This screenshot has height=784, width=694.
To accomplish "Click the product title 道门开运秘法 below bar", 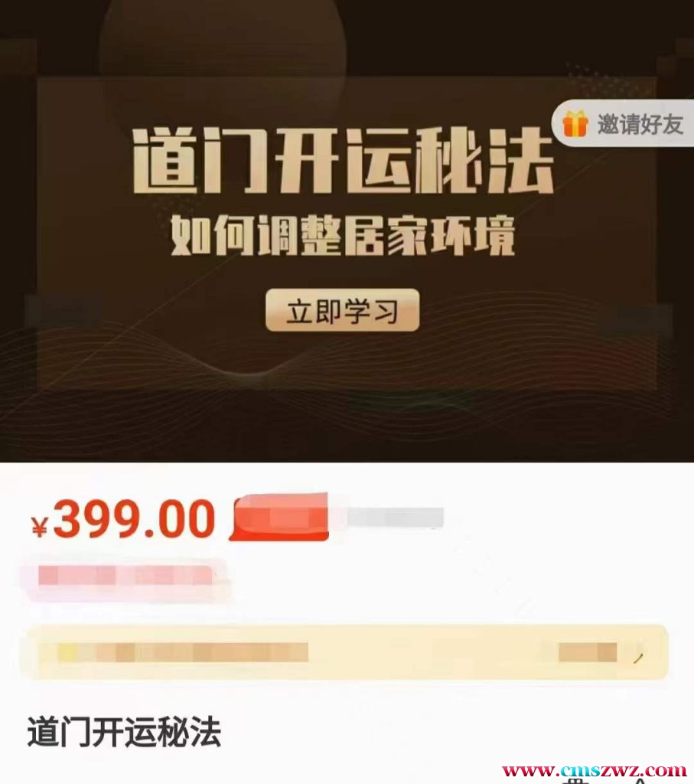I will click(124, 731).
